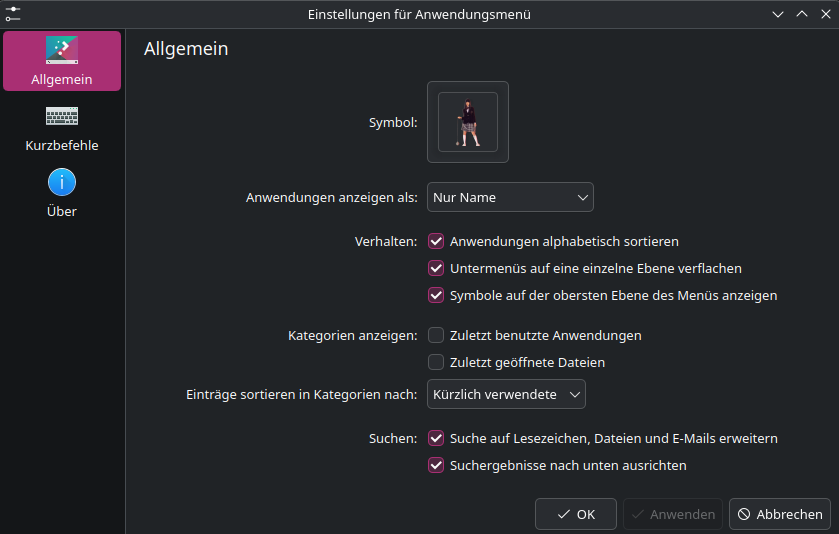
Task: Disable Suche auf Lesezeichen, Dateien und E-Mails
Action: (436, 438)
